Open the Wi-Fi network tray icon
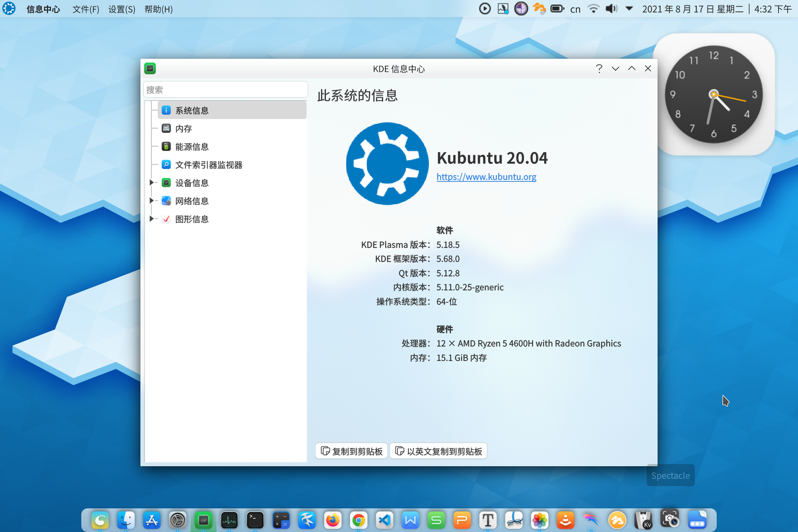 (594, 8)
